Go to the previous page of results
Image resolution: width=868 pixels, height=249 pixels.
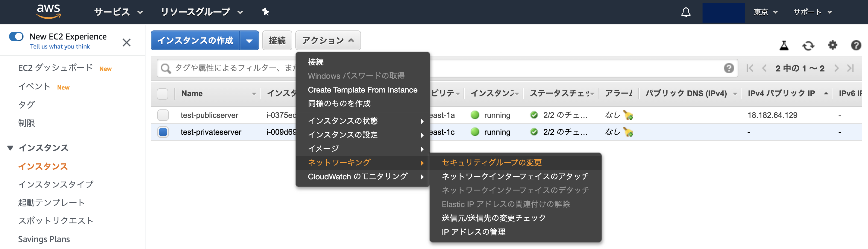tap(764, 68)
